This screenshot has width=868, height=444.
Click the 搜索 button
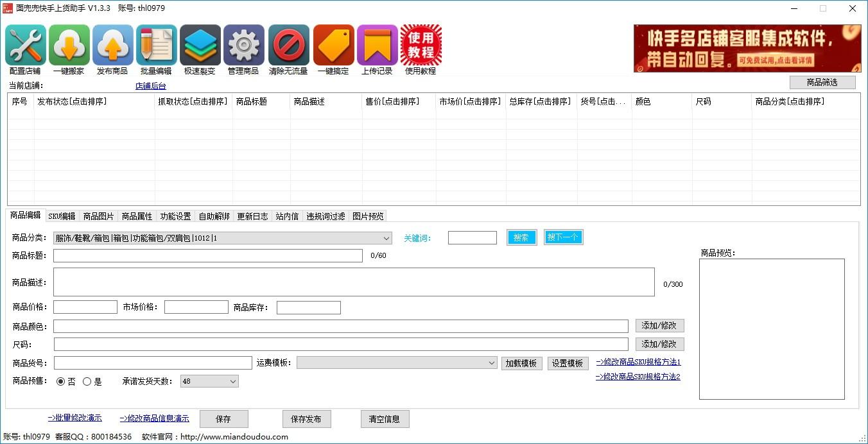pos(521,237)
